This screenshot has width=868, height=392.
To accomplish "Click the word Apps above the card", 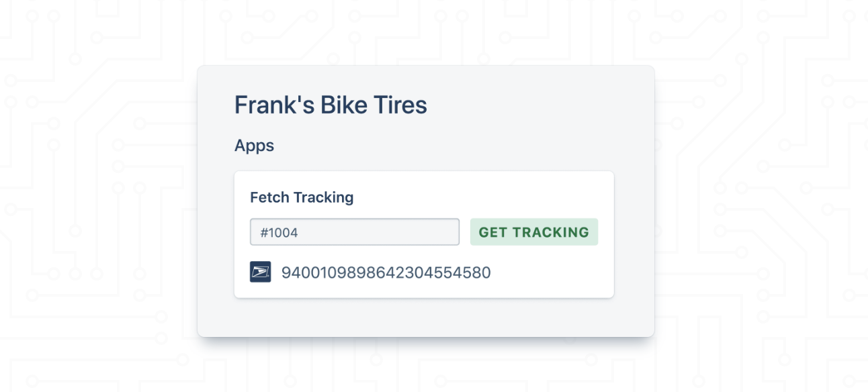I will [254, 146].
